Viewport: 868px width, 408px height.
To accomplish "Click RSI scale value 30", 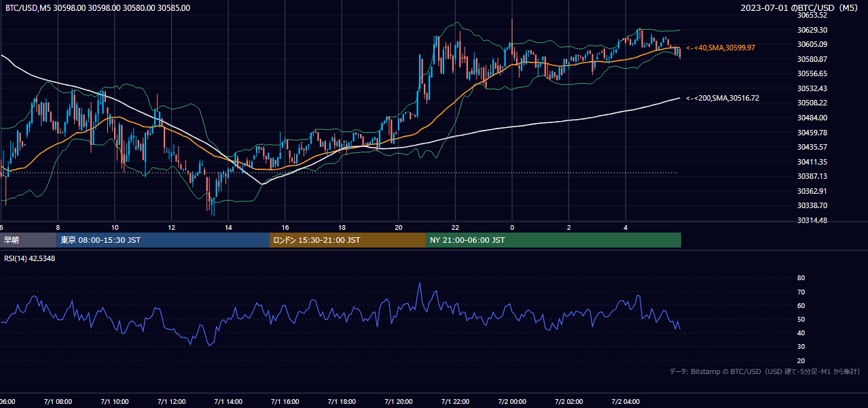I will point(801,347).
